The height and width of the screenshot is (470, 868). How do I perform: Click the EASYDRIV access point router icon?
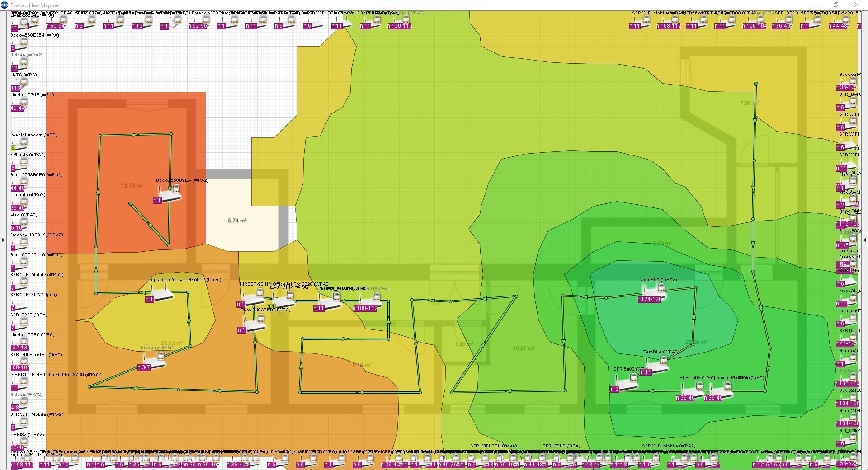[284, 300]
